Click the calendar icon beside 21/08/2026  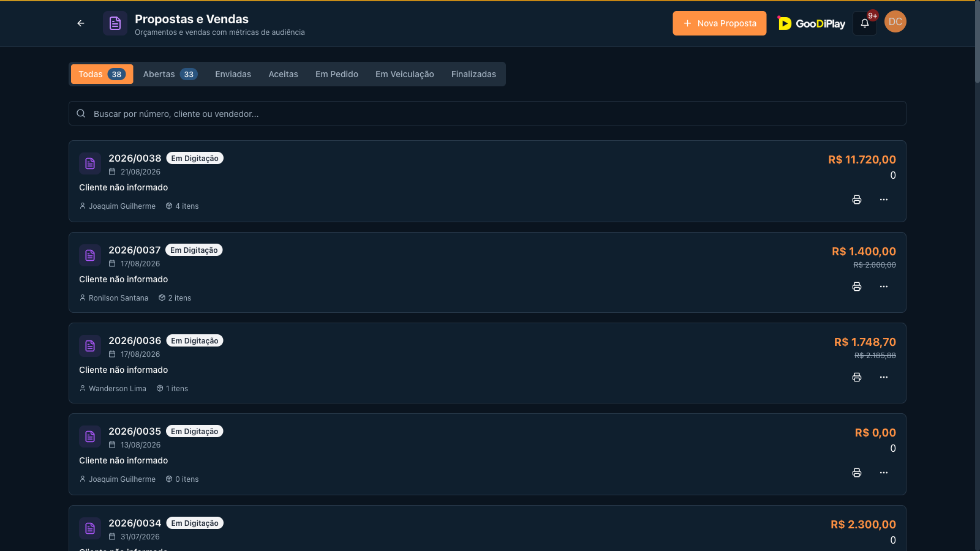tap(112, 172)
